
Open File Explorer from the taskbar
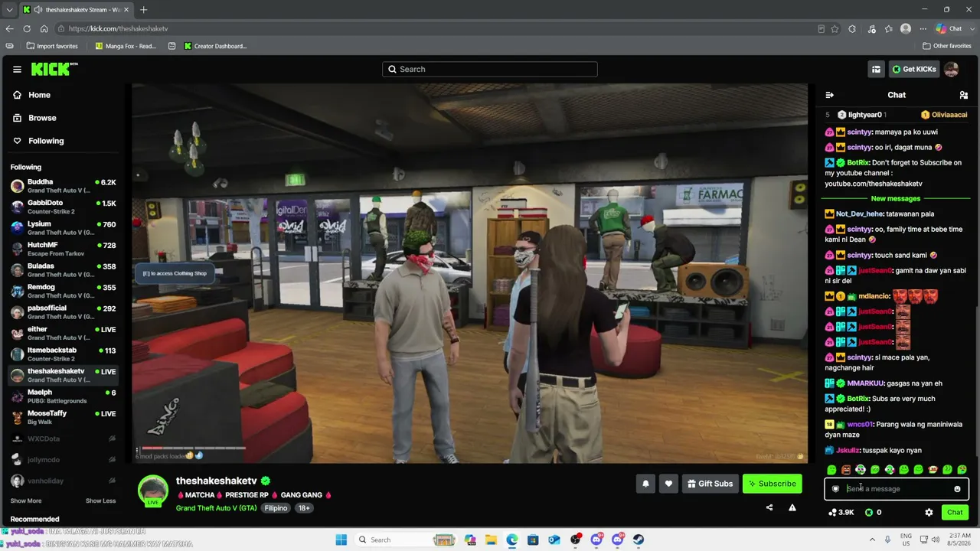coord(491,540)
